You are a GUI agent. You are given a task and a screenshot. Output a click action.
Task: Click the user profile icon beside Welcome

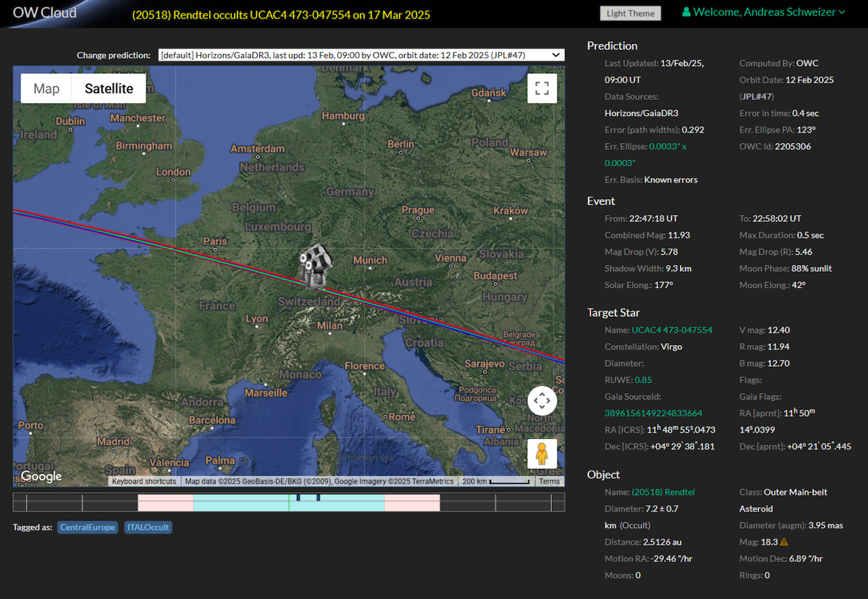click(686, 12)
